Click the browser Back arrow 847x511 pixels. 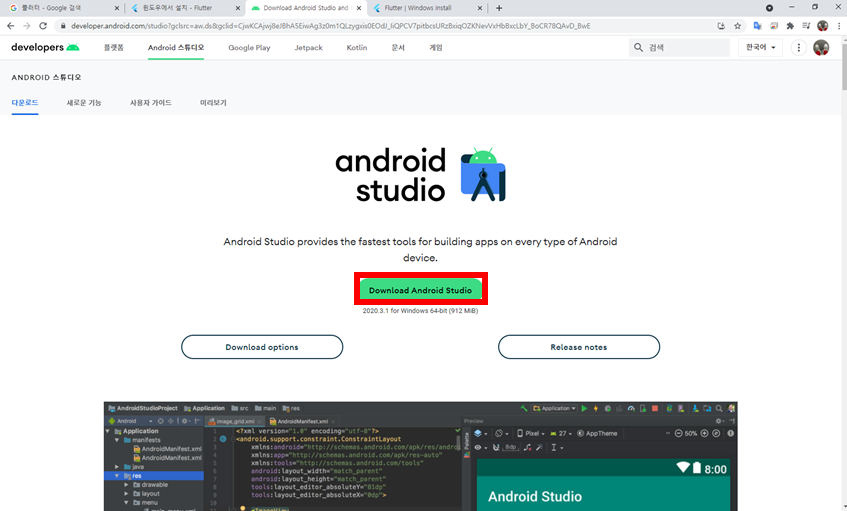click(10, 25)
